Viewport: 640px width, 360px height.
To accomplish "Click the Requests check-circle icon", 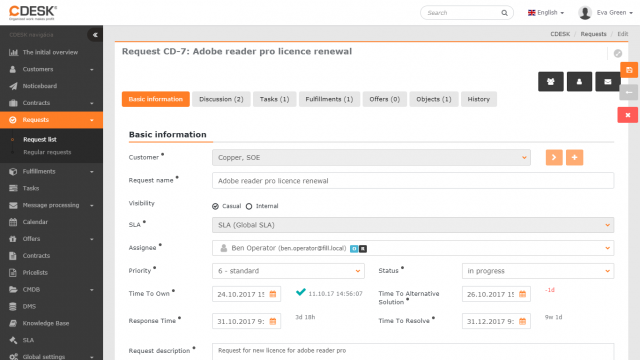I will click(13, 120).
